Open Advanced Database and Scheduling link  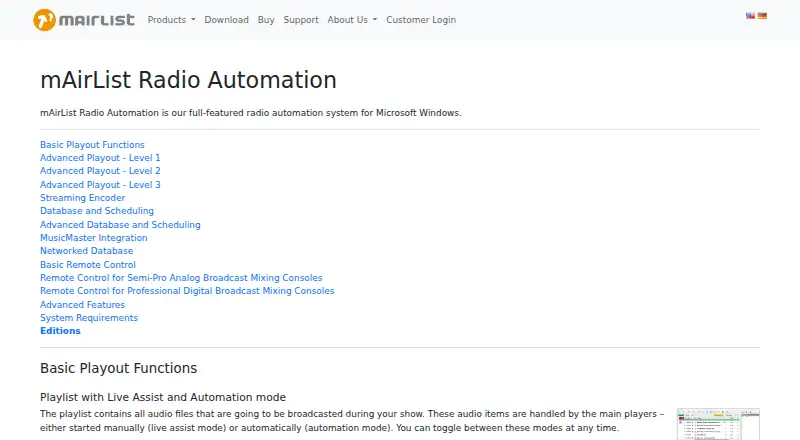tap(120, 225)
